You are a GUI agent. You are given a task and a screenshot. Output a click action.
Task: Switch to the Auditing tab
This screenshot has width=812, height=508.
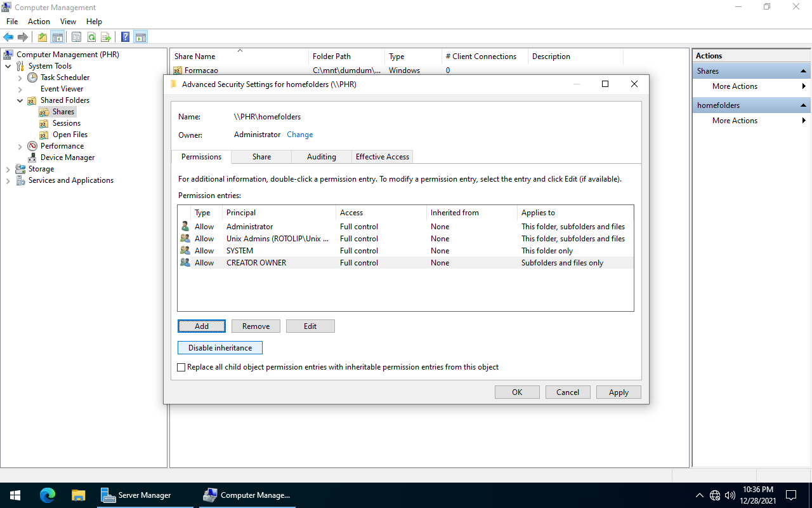pos(321,156)
